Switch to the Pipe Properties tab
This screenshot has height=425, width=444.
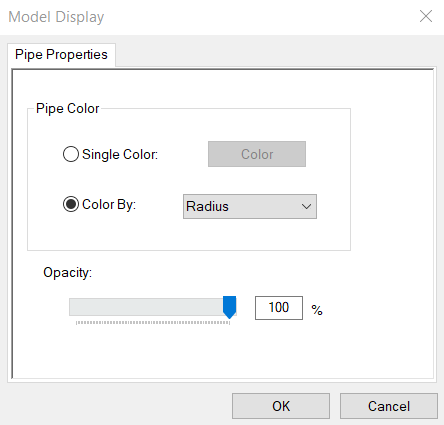point(61,55)
